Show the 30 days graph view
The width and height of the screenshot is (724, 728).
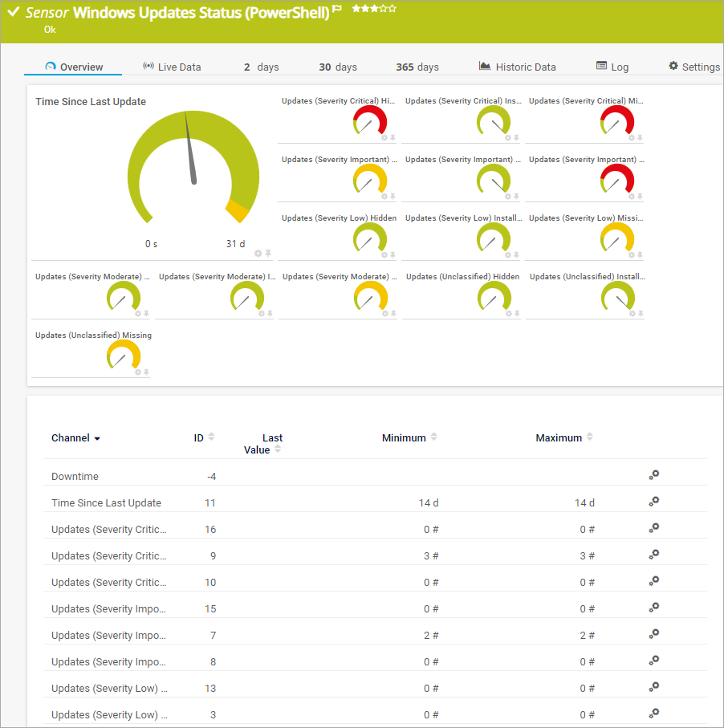(338, 67)
